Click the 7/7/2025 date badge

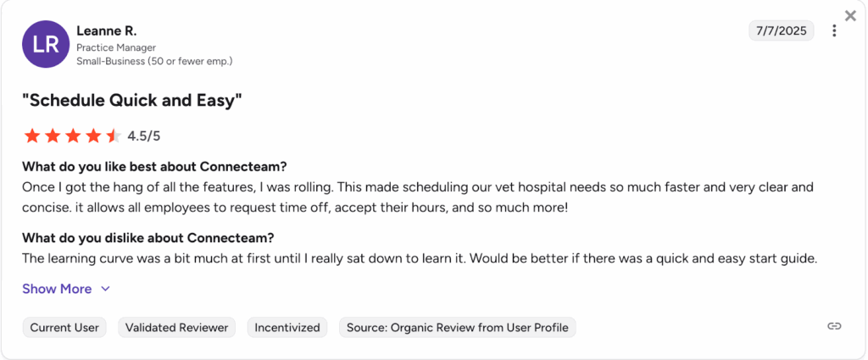(781, 31)
